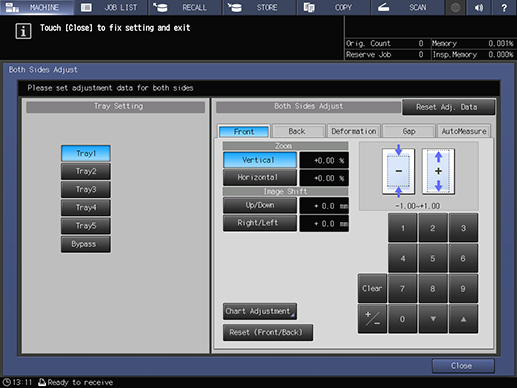
Task: Open the RECALL tab
Action: tap(185, 7)
